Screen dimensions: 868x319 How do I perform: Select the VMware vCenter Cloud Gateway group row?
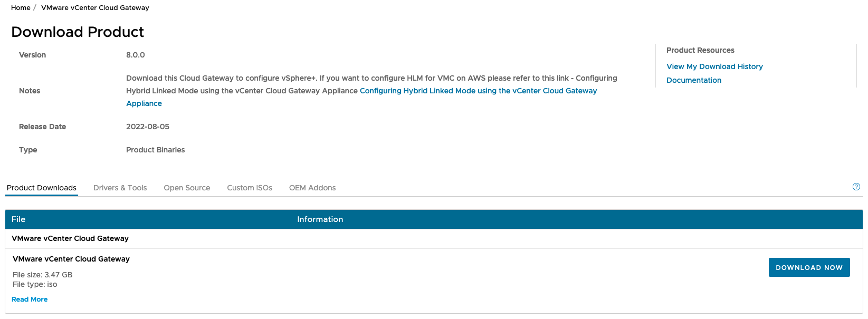click(x=70, y=238)
